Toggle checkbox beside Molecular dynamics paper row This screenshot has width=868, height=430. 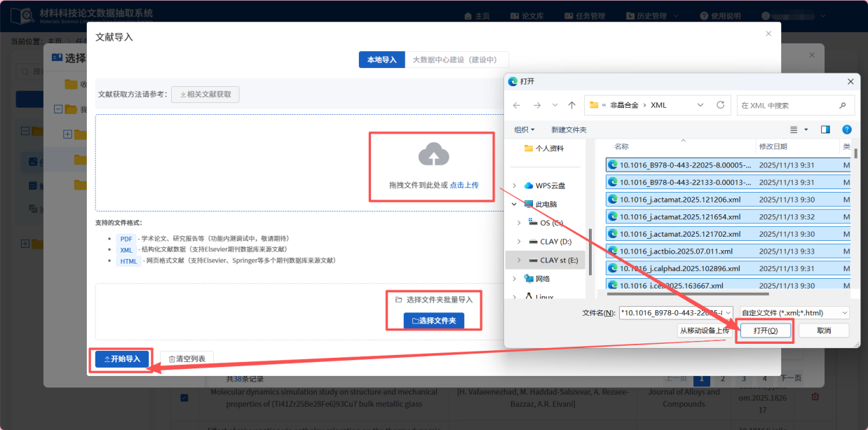click(184, 398)
